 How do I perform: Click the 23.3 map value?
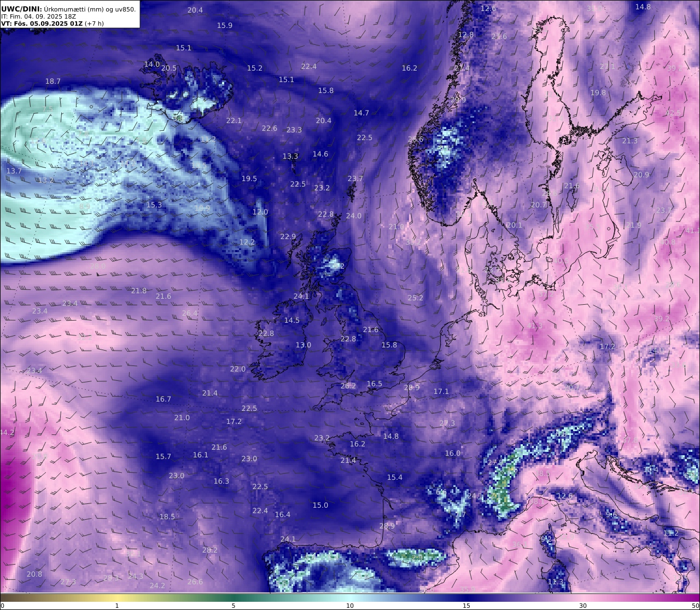coord(294,130)
